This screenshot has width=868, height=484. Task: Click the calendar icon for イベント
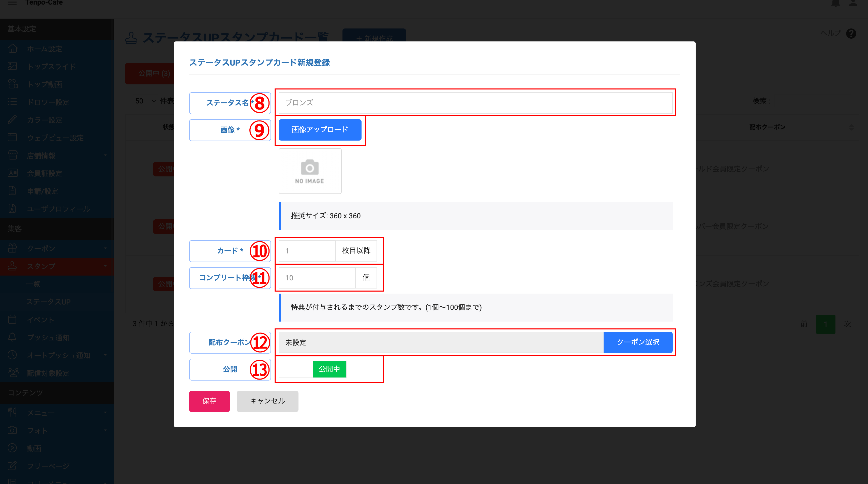pyautogui.click(x=12, y=319)
